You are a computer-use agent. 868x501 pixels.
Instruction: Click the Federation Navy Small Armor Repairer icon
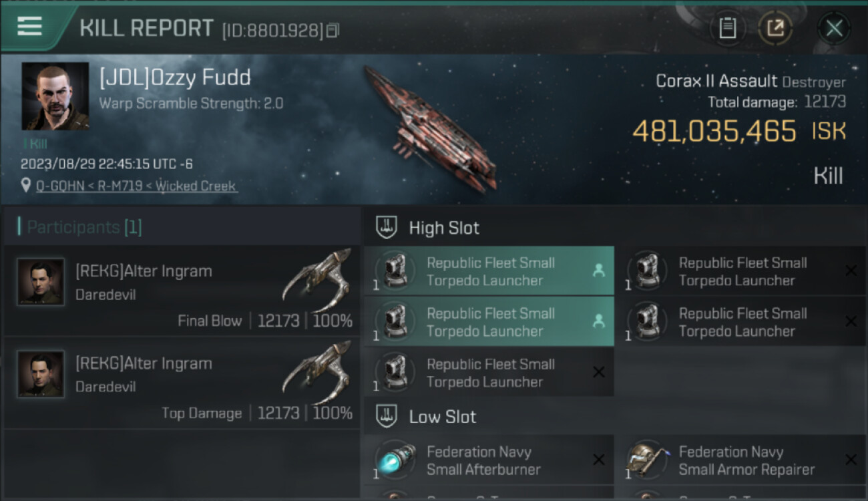pos(648,460)
